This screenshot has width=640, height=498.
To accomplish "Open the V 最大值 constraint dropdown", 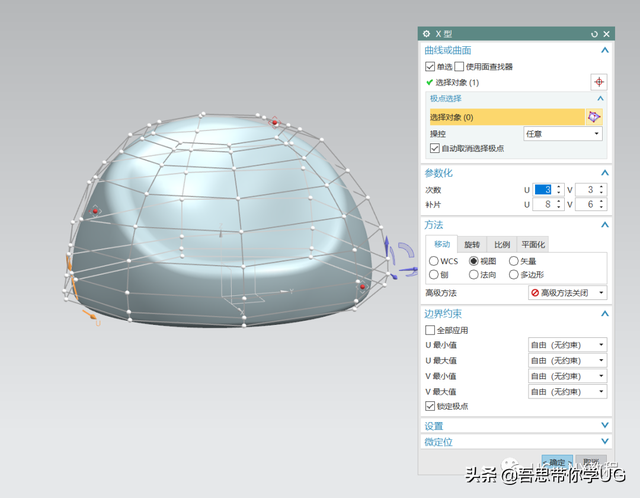I will (567, 391).
